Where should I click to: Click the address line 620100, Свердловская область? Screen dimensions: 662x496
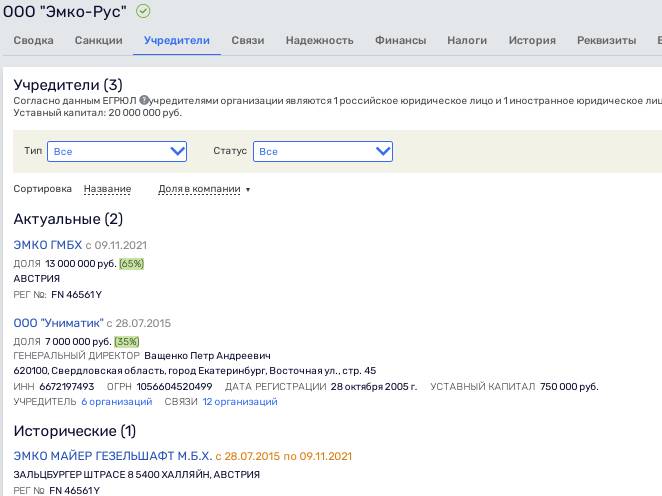(x=195, y=371)
